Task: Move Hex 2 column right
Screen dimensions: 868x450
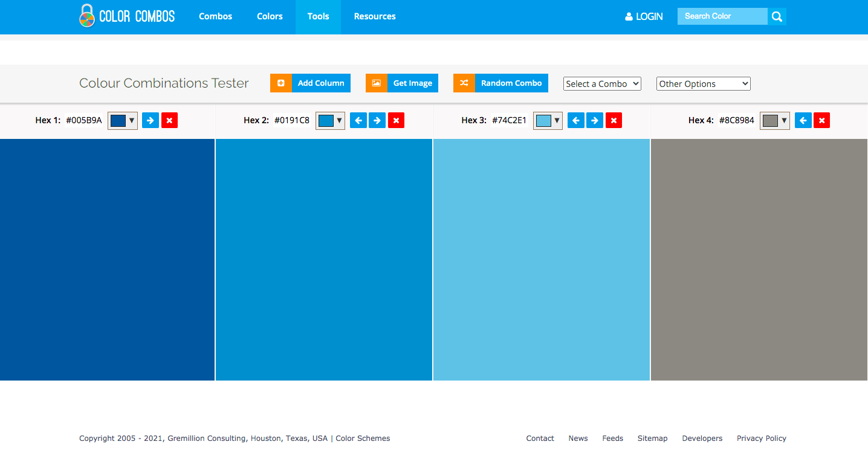Action: point(377,120)
